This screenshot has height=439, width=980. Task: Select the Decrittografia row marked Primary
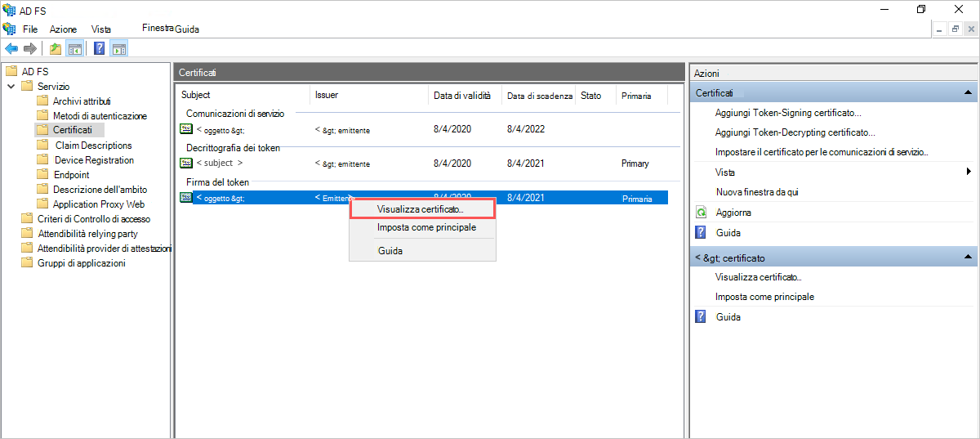pos(422,164)
